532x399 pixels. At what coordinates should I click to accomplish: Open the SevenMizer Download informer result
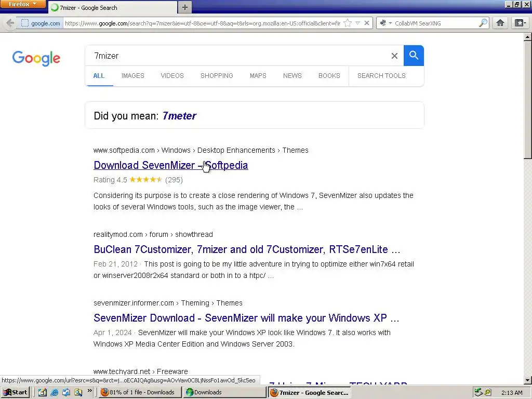tap(246, 318)
